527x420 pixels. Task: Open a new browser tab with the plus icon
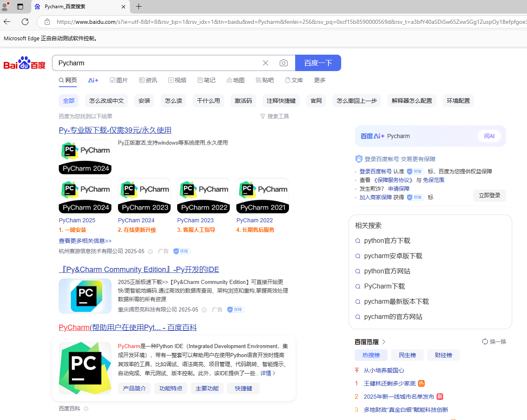pos(139,7)
